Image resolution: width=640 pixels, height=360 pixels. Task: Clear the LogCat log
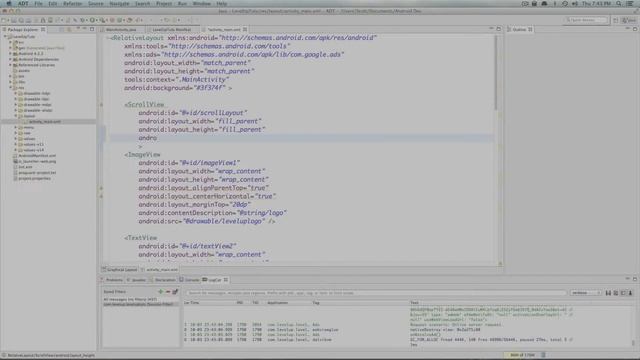616,293
